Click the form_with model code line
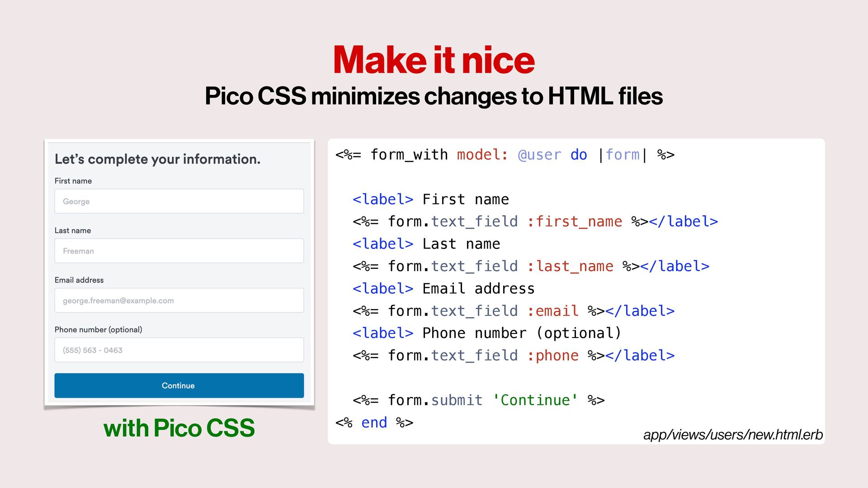This screenshot has width=868, height=488. coord(505,155)
